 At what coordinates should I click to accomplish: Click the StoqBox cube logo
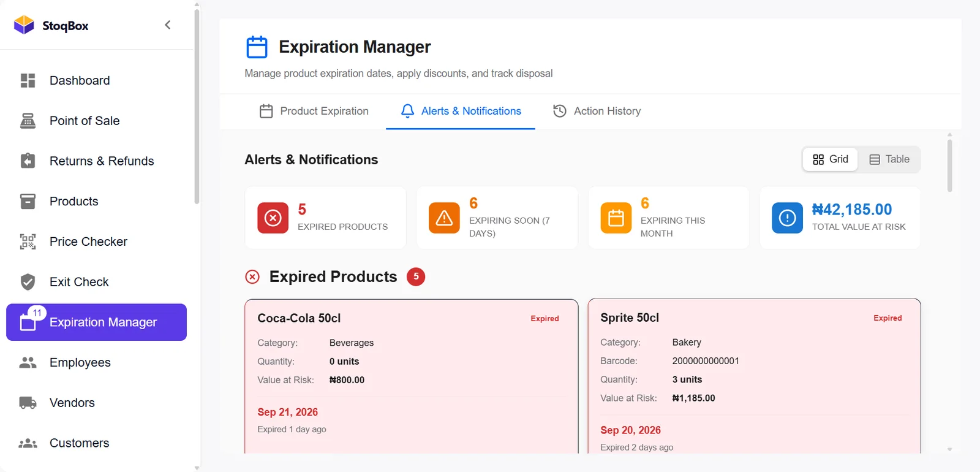coord(24,25)
